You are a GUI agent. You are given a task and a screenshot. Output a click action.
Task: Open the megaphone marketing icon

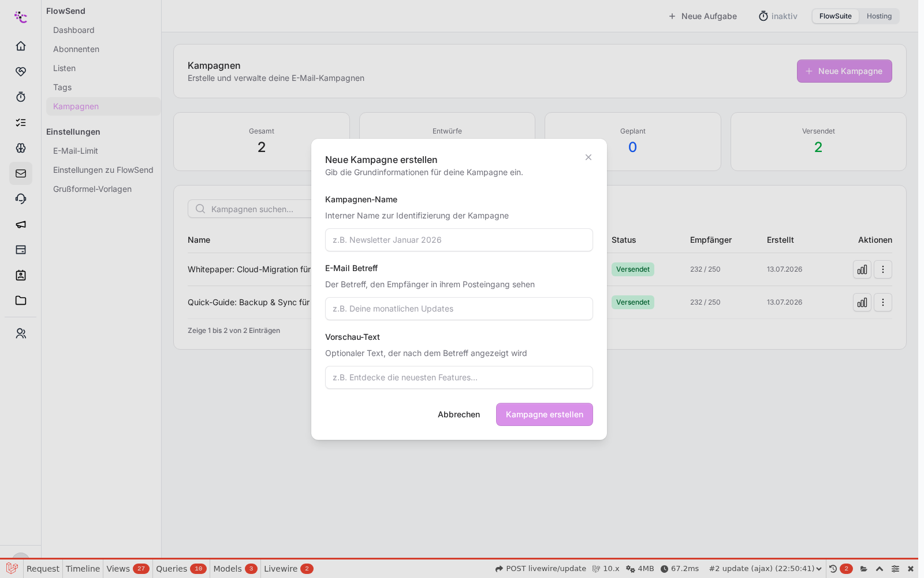[21, 224]
